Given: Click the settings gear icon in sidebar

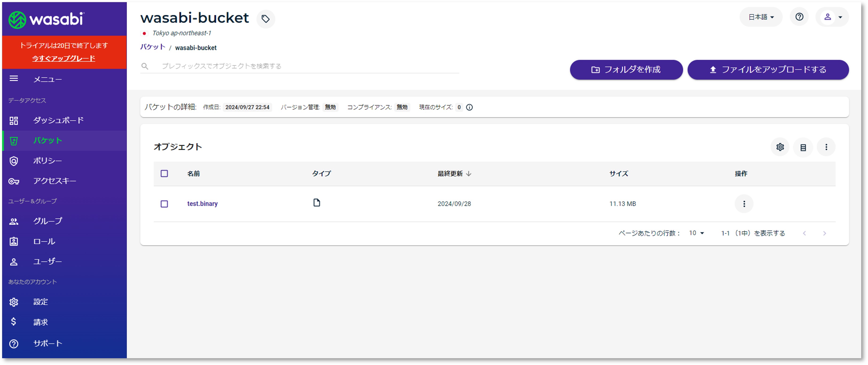Looking at the screenshot, I should pyautogui.click(x=14, y=302).
